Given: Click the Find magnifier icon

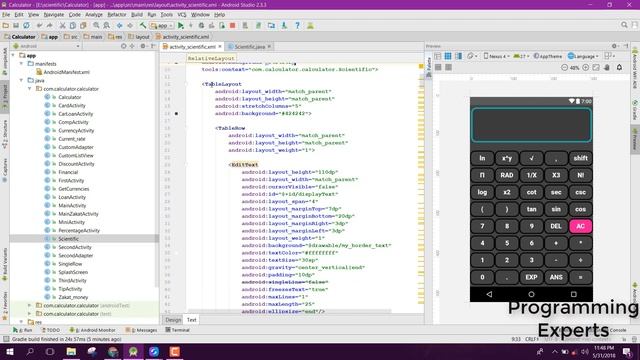Looking at the screenshot, I should [96, 25].
